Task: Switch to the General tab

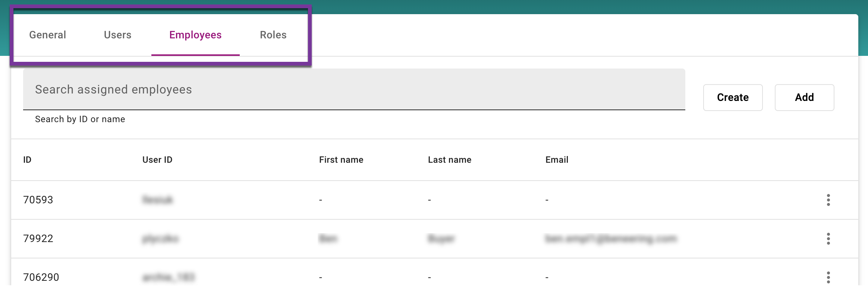Action: point(48,35)
